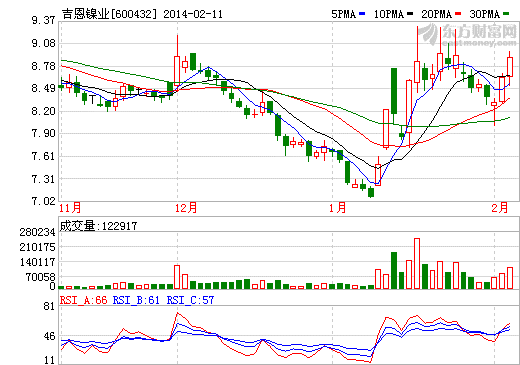Click the 280234 volume axis label
The width and height of the screenshot is (520, 365).
point(37,232)
